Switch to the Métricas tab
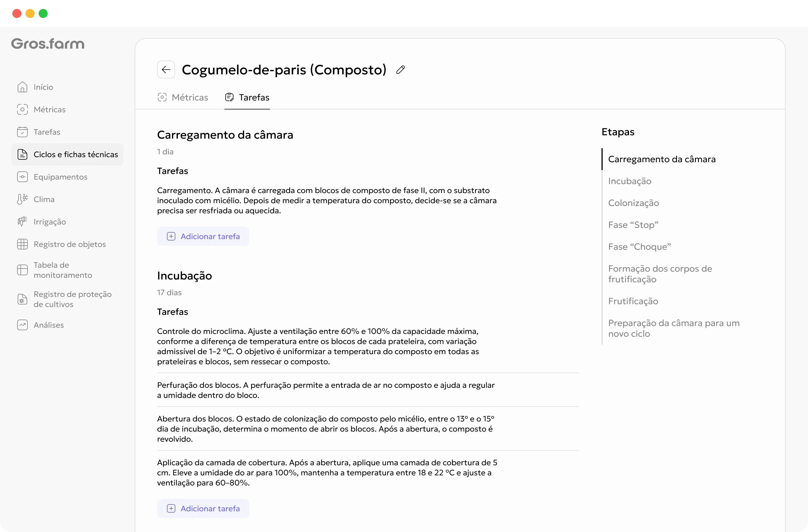This screenshot has width=808, height=532. coord(183,97)
